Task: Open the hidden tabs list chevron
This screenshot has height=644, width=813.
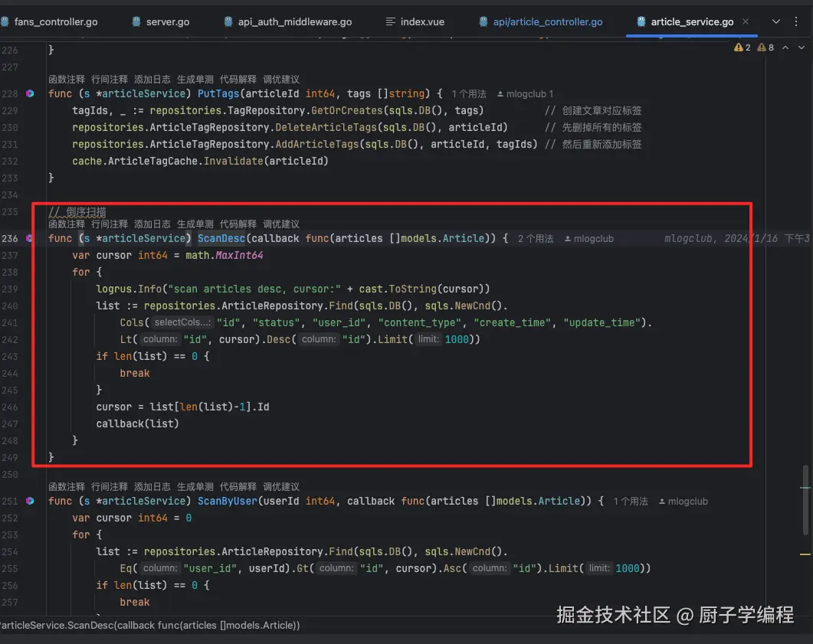Action: click(775, 21)
